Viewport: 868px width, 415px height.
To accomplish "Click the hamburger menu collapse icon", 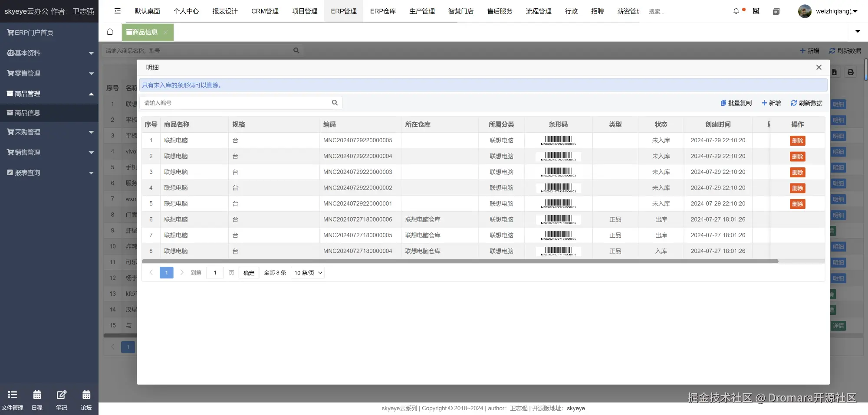I will coord(118,11).
